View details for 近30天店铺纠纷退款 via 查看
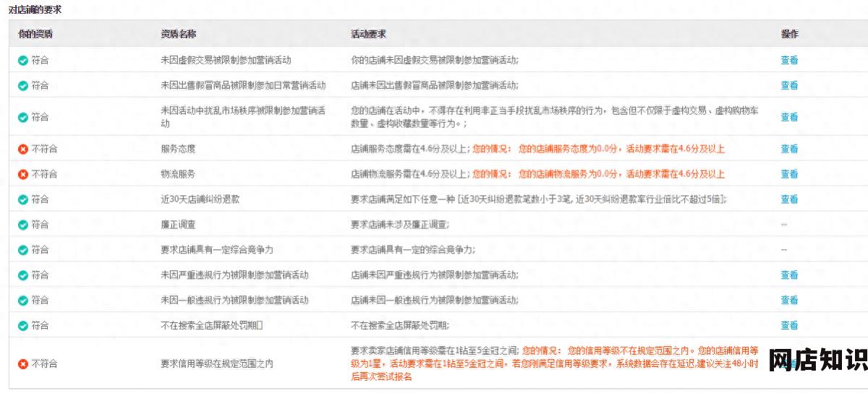Screen dimensions: 868x393 click(x=789, y=199)
